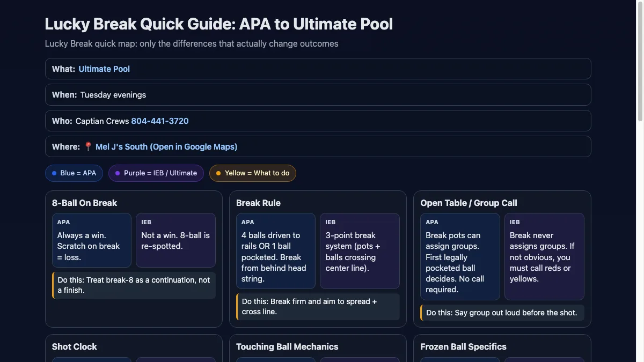Screen dimensions: 644x362
Task: Click the 'Touching Ball Mechanics' heading
Action: point(287,346)
